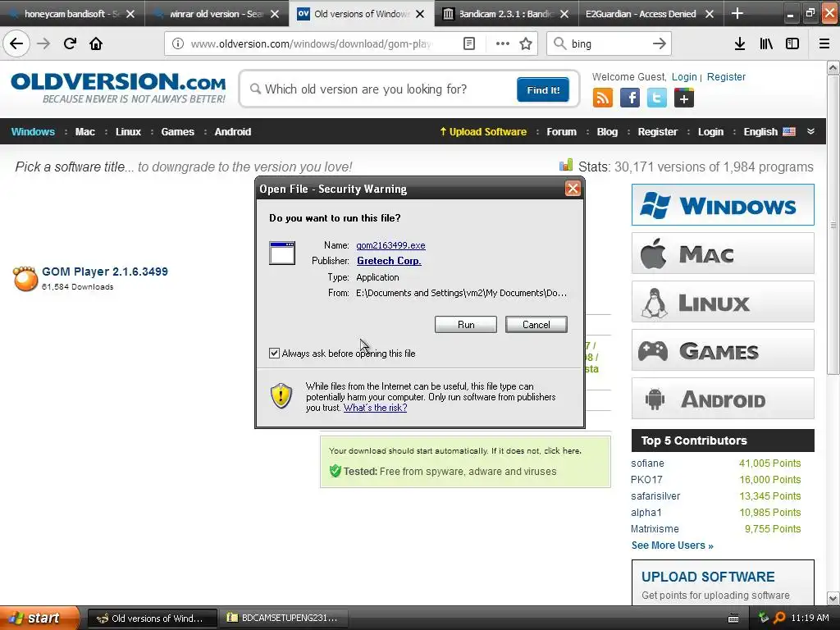The width and height of the screenshot is (840, 630).
Task: Click the network tray icon in taskbar
Action: 764,618
